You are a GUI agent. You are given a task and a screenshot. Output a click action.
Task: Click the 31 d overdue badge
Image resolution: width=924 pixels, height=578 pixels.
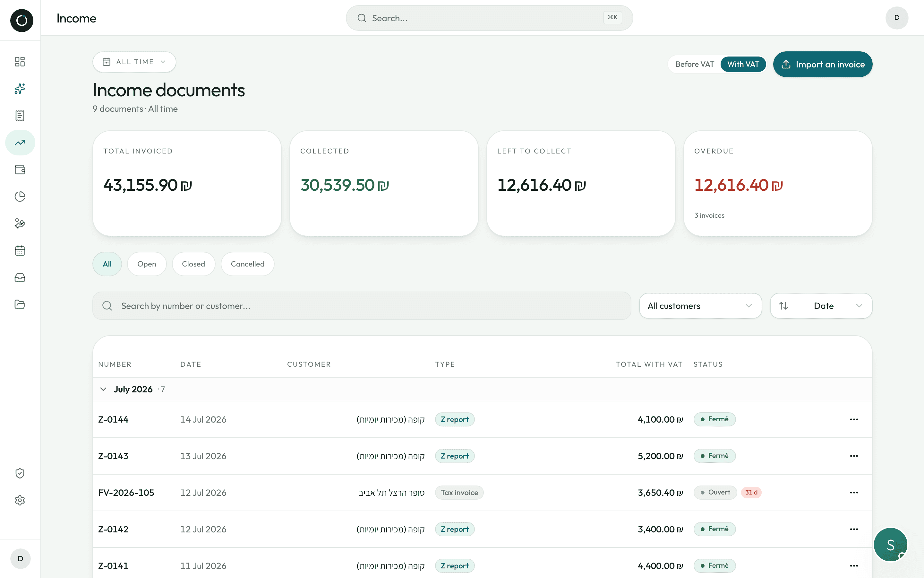[x=751, y=492]
